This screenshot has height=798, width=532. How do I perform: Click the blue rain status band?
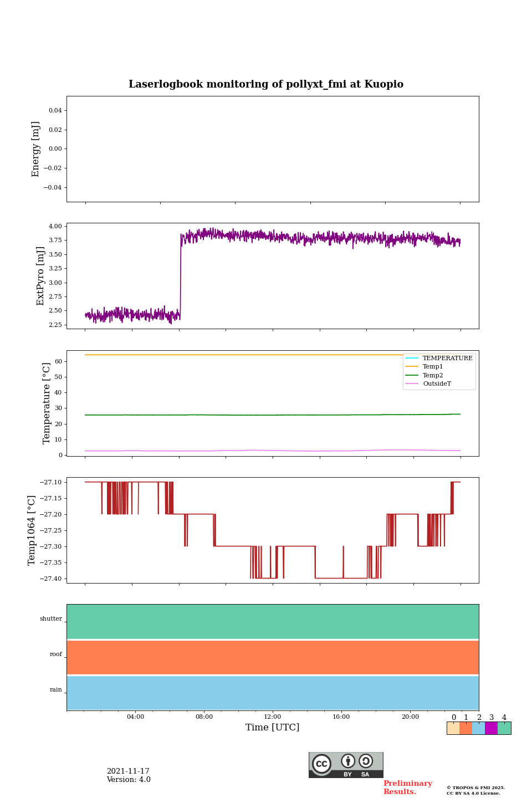[273, 693]
